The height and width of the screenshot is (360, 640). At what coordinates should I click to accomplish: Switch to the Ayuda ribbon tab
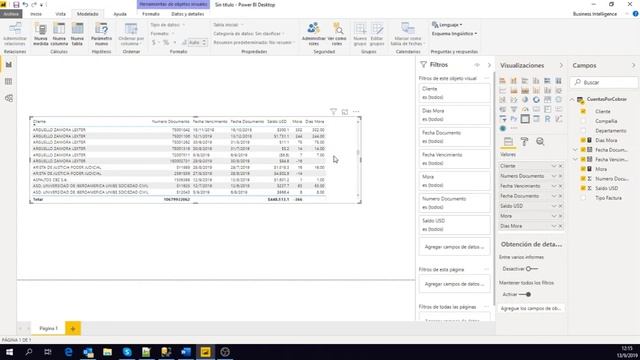coord(120,14)
